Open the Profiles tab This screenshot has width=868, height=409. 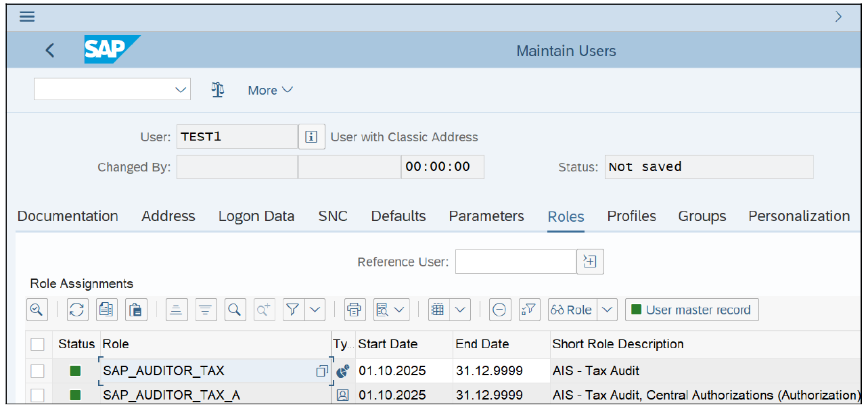631,216
